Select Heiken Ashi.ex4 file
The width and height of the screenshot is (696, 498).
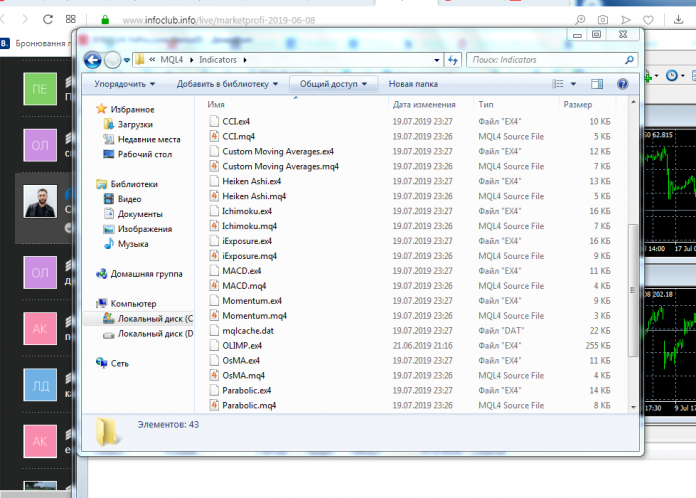click(x=252, y=181)
